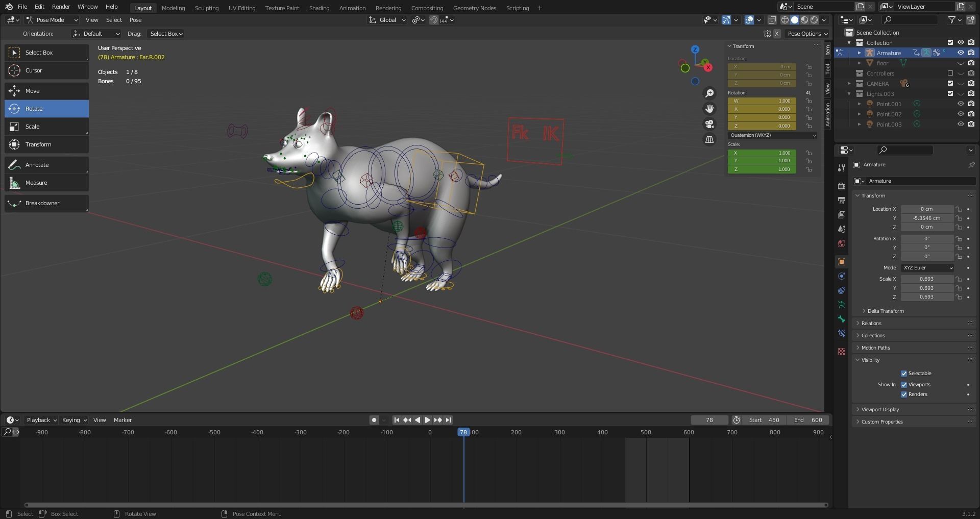Click the pan view hand icon
This screenshot has width=980, height=519.
coord(709,109)
